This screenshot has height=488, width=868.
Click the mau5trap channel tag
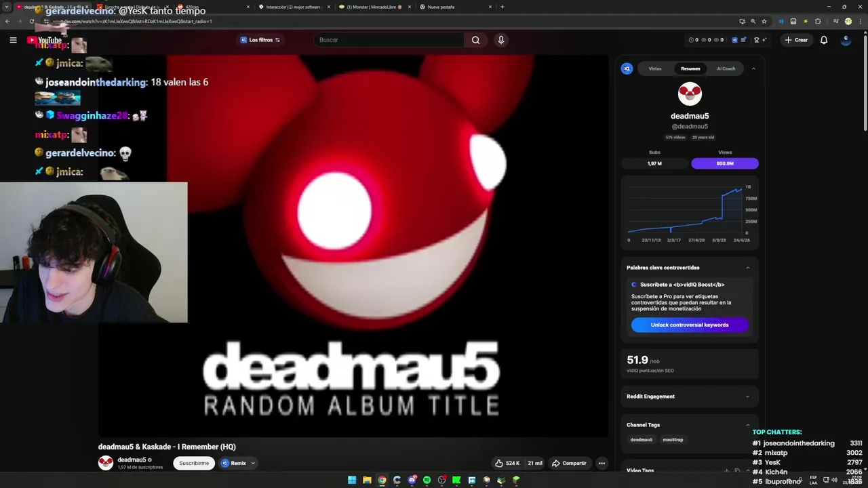click(673, 440)
